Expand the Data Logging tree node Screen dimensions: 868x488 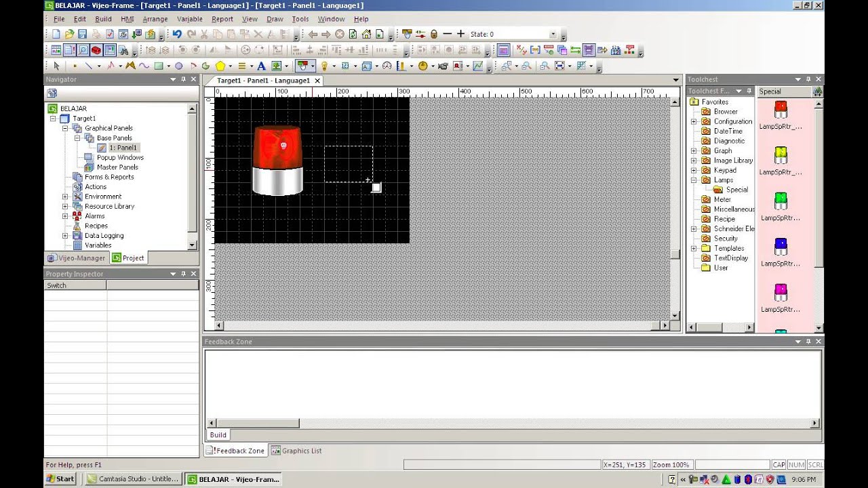pos(65,236)
